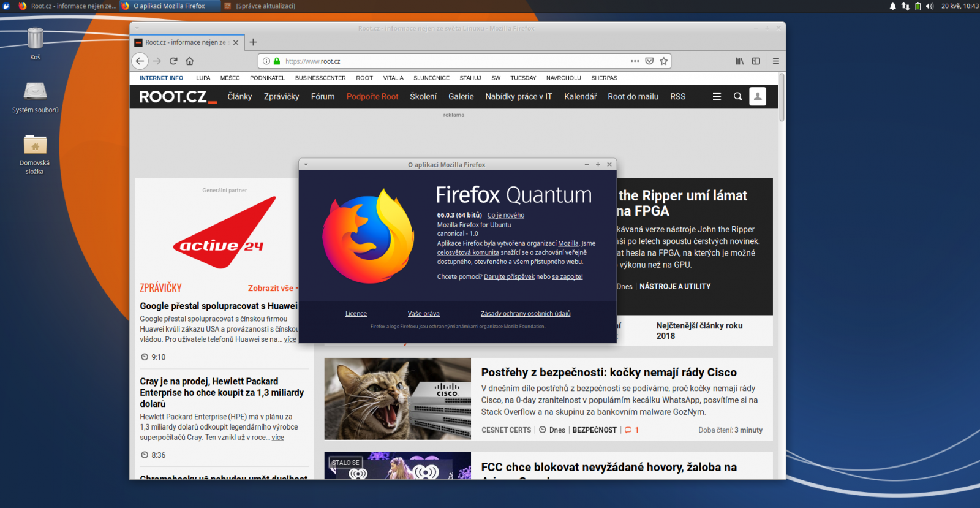Click VITALIA in top site bar

pyautogui.click(x=393, y=78)
